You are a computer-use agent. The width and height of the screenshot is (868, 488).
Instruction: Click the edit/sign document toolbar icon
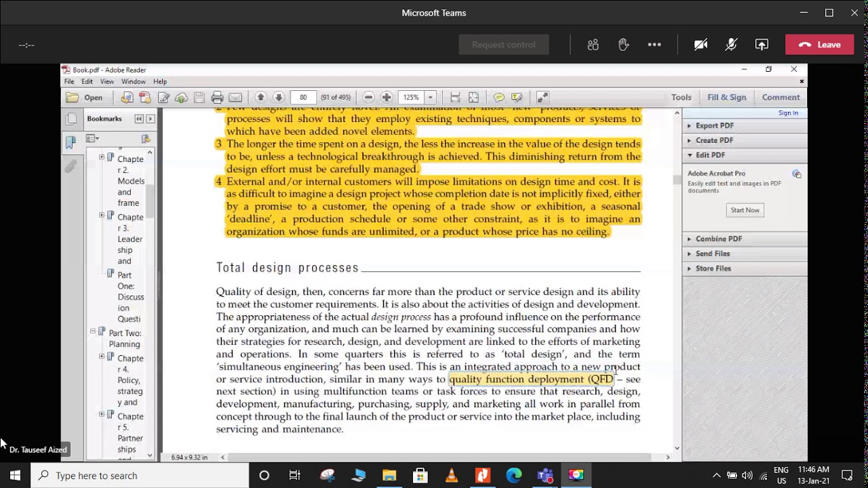[x=163, y=98]
